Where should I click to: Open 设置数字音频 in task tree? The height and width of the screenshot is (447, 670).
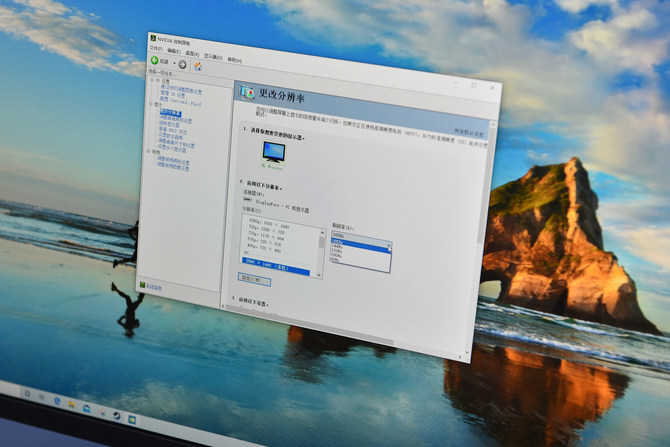[170, 136]
